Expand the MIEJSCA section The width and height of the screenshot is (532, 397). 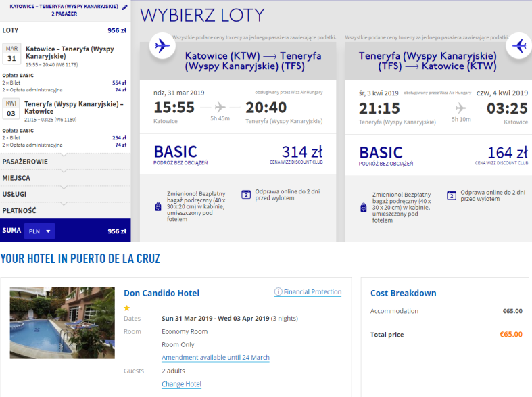[x=65, y=178]
